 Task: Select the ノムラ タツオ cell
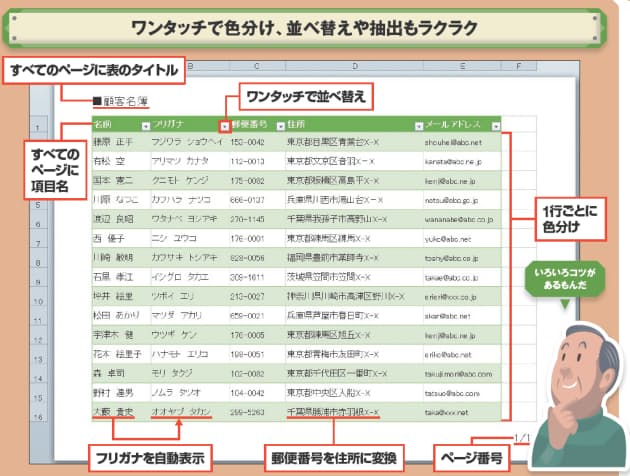click(190, 392)
